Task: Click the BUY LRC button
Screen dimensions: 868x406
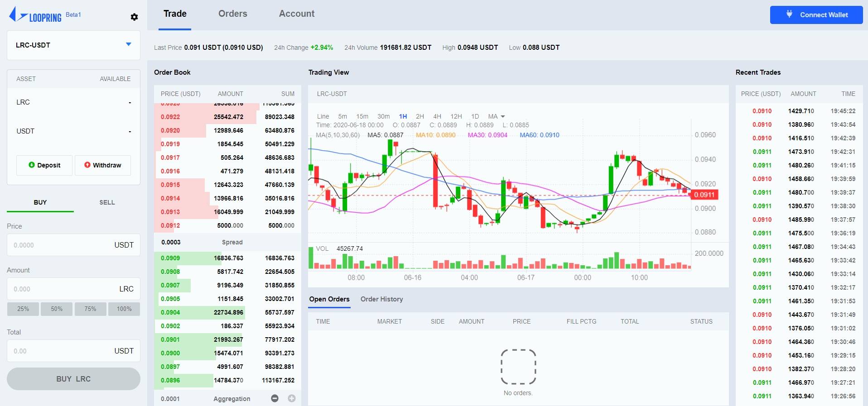Action: click(73, 379)
